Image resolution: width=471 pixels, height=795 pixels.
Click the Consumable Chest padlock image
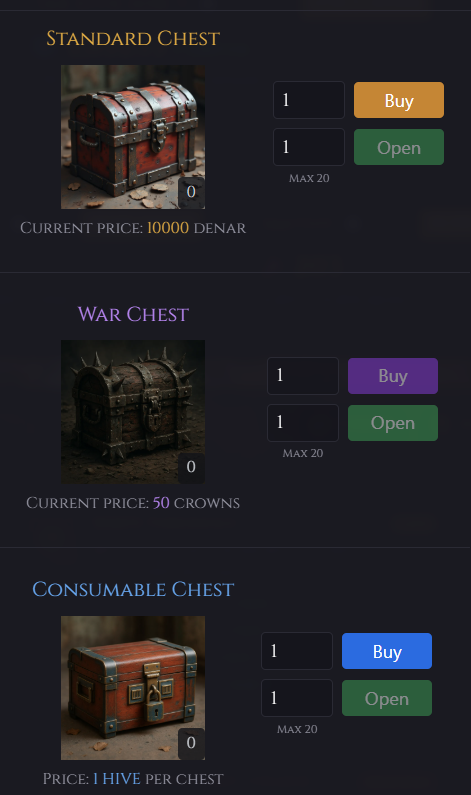(133, 688)
